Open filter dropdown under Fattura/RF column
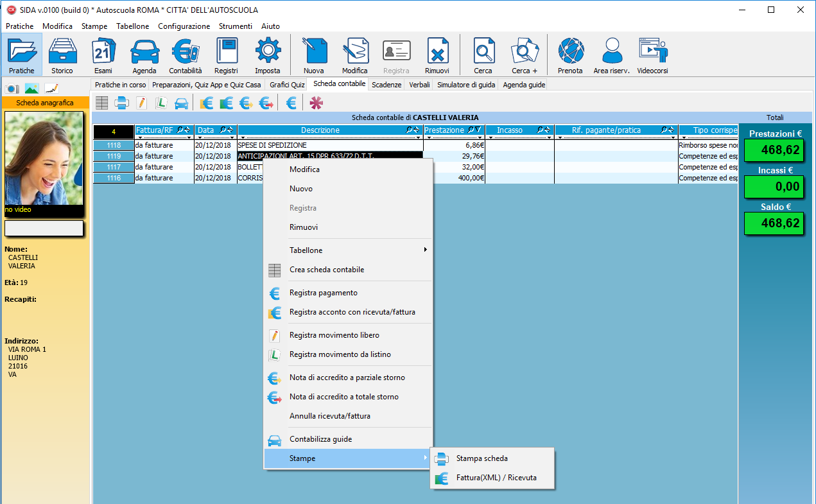The image size is (816, 504). 191,137
